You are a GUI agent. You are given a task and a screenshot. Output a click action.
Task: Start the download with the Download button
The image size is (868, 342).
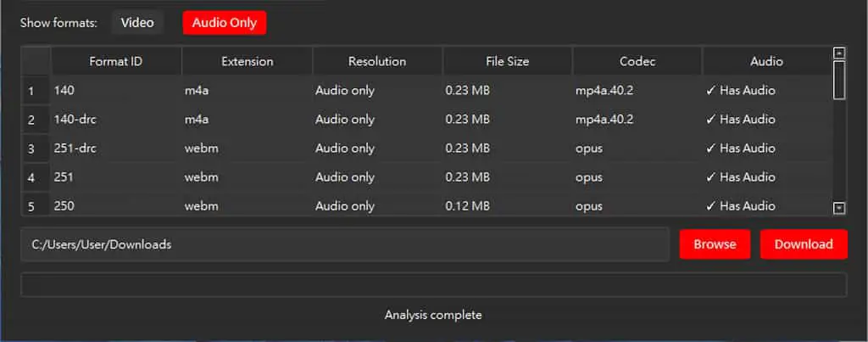[804, 244]
